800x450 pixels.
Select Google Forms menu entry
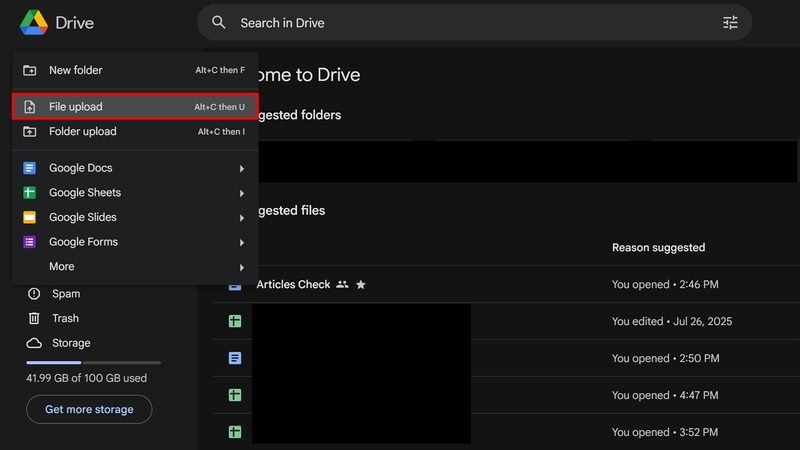click(135, 242)
